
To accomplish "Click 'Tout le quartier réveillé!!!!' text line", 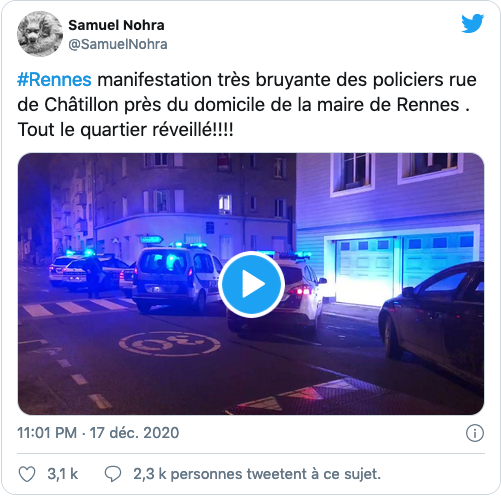I will click(x=125, y=130).
